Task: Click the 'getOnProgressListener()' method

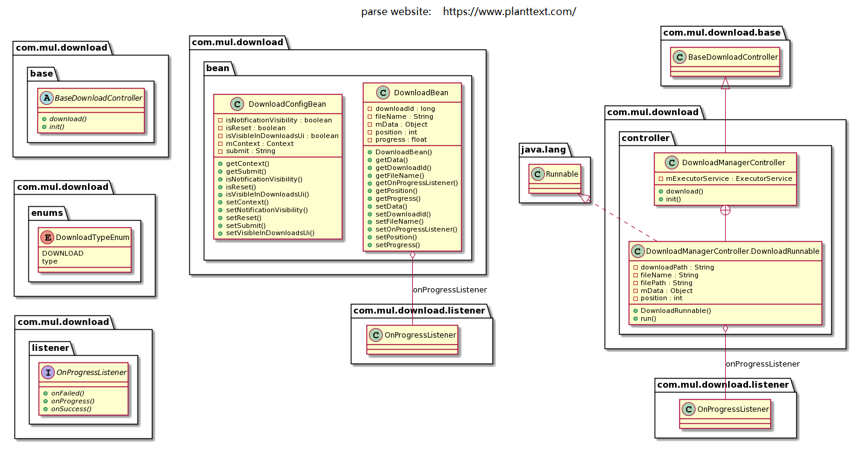Action: (417, 183)
